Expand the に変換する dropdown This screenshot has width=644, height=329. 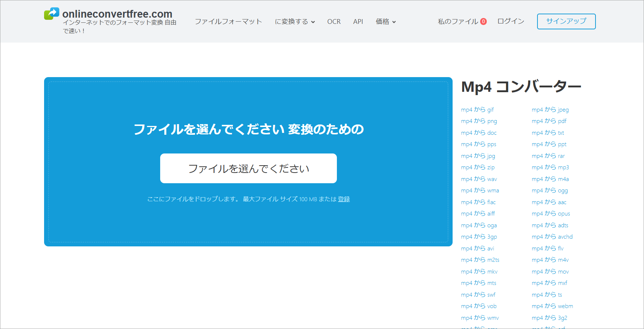295,22
